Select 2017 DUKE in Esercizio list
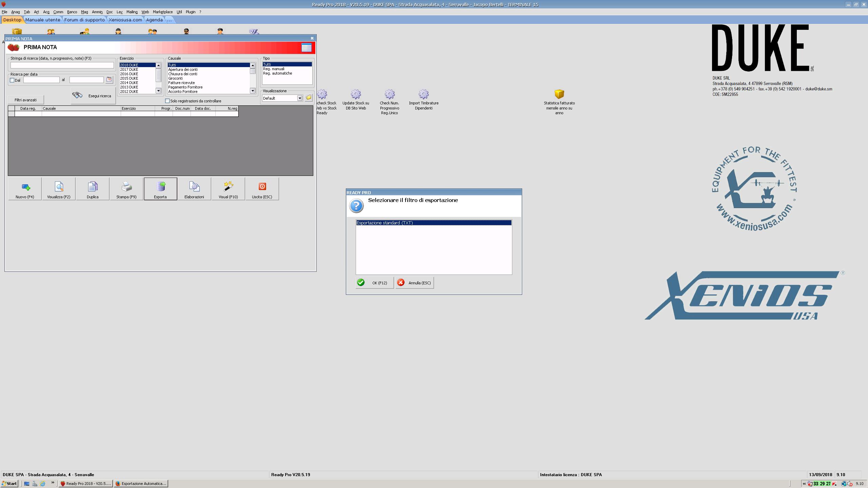The height and width of the screenshot is (488, 868). pyautogui.click(x=137, y=69)
